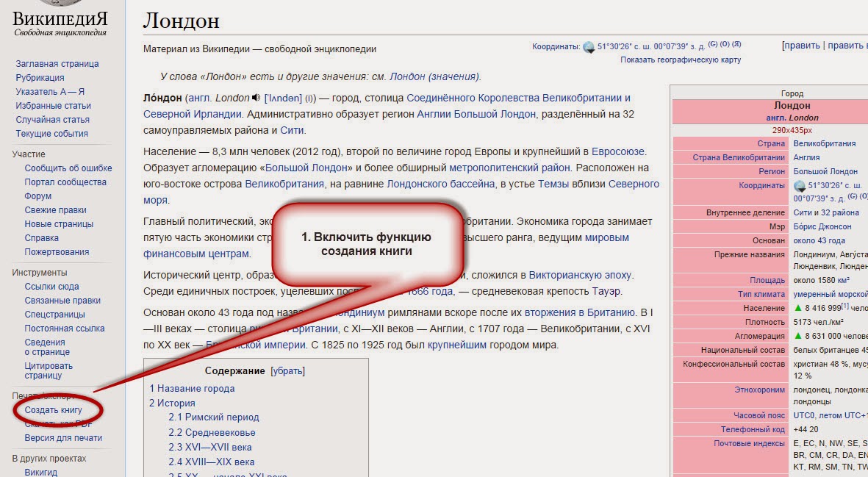The height and width of the screenshot is (477, 868).
Task: Click Сообщить об ошибке
Action: pyautogui.click(x=68, y=168)
